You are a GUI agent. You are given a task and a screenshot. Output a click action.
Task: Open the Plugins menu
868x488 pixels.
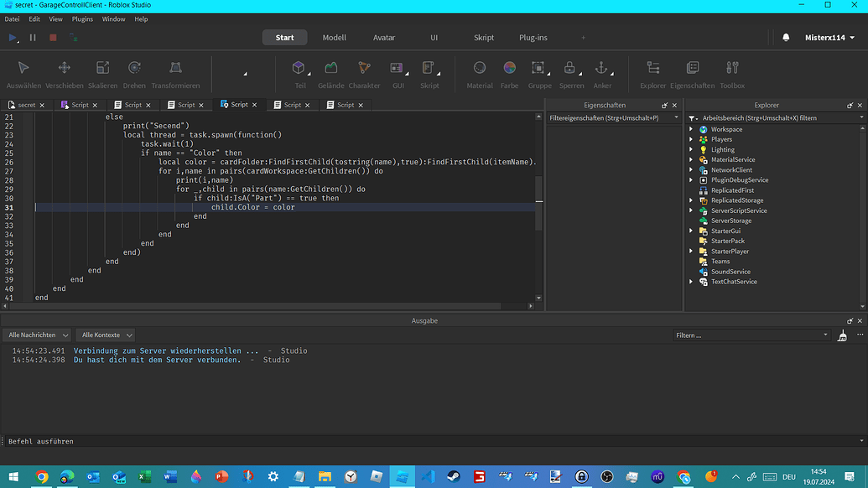click(x=81, y=18)
